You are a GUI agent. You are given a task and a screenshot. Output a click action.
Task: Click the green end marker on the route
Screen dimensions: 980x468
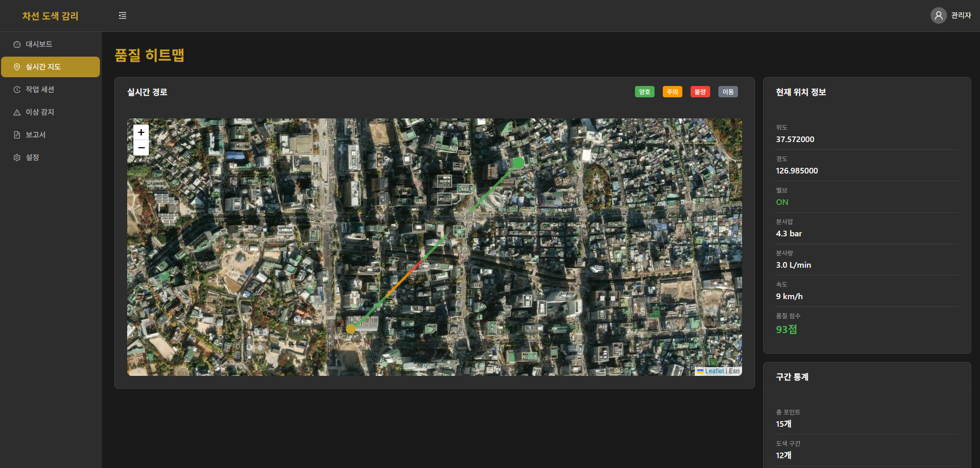(519, 163)
